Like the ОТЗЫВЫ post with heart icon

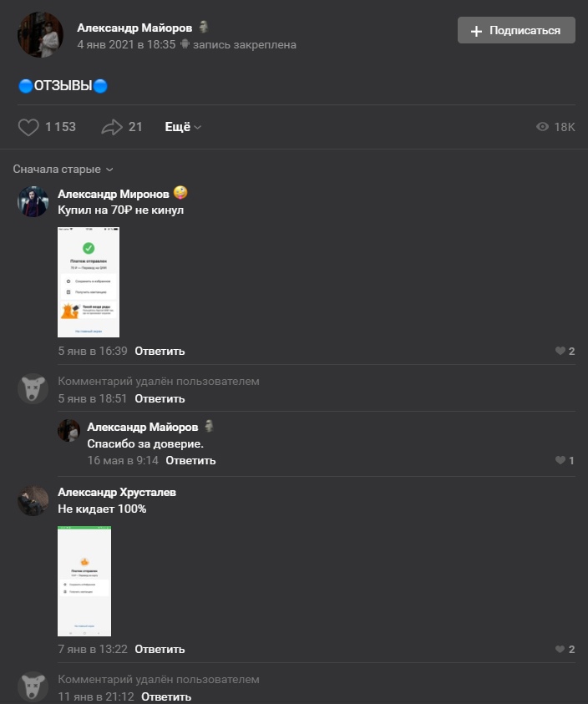click(28, 128)
